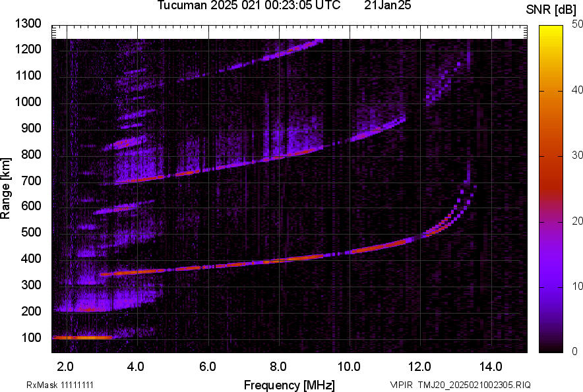Click the bright E-layer echo trace at 100 km
583x392 pixels.
[x=82, y=337]
